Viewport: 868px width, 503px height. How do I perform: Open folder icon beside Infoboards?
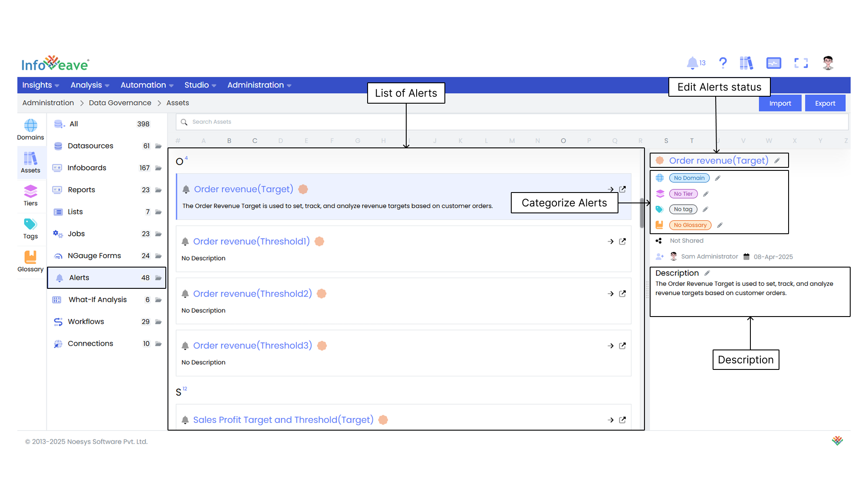coord(158,168)
